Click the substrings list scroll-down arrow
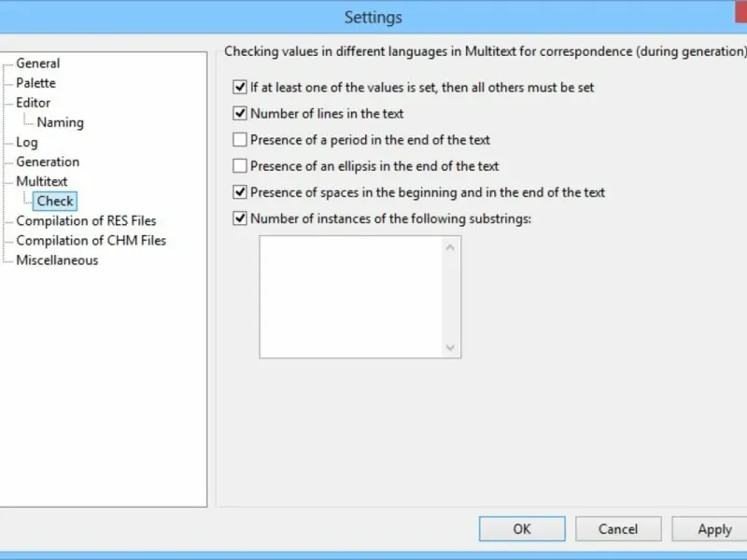 click(x=451, y=347)
